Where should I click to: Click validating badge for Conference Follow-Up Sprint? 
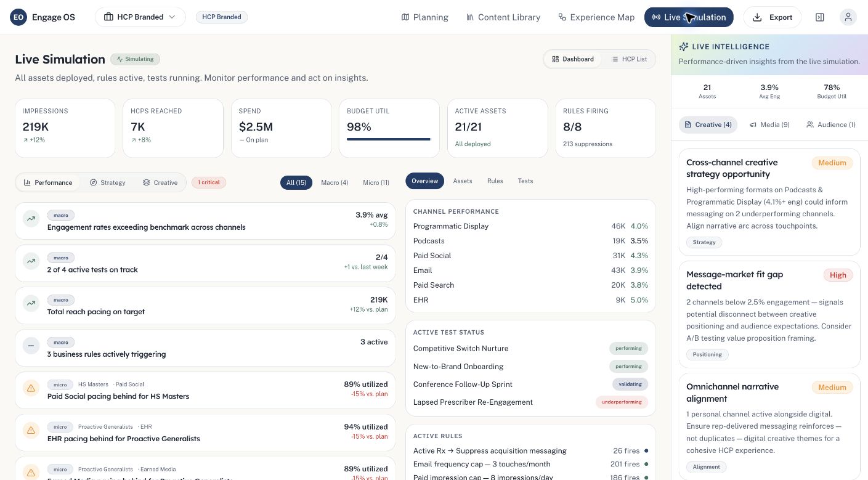630,384
